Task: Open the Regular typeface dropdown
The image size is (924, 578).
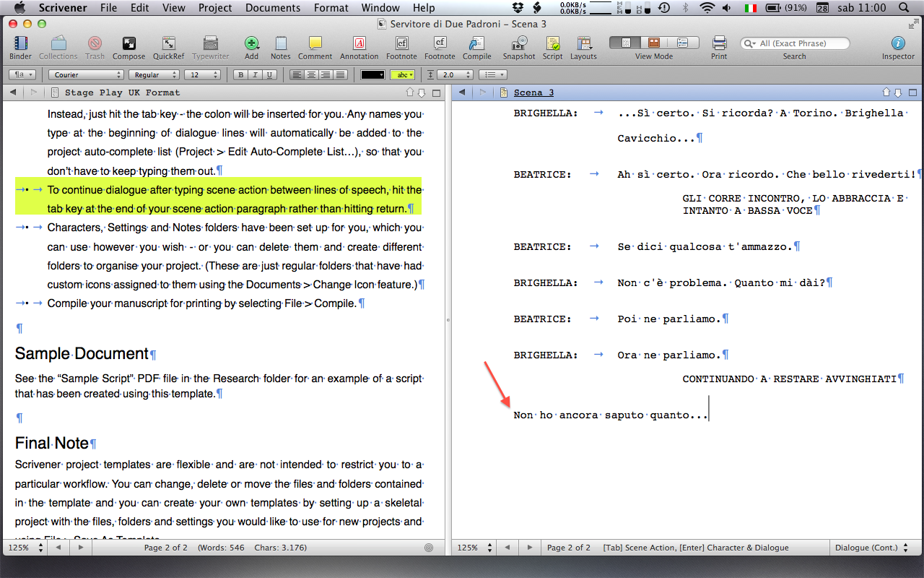Action: pos(154,74)
